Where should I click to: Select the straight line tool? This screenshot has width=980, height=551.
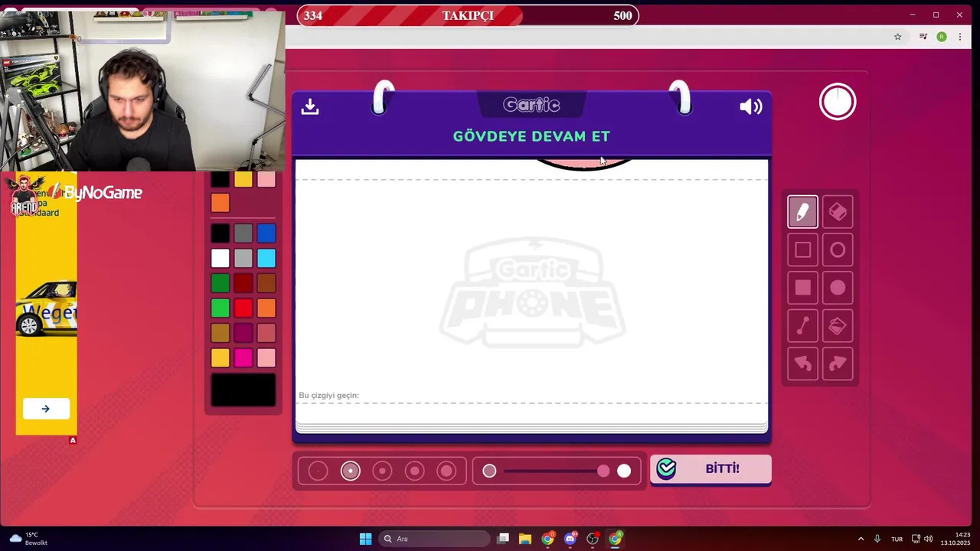802,326
